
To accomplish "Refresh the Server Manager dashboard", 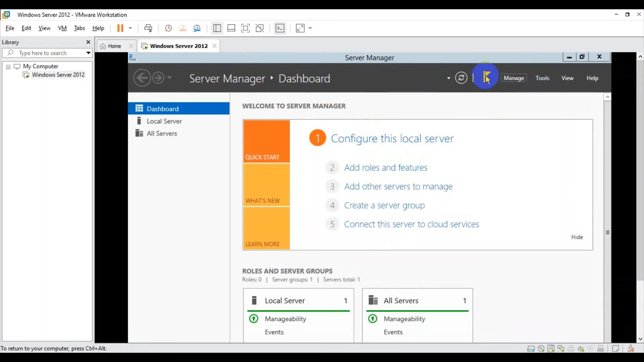I will 461,78.
